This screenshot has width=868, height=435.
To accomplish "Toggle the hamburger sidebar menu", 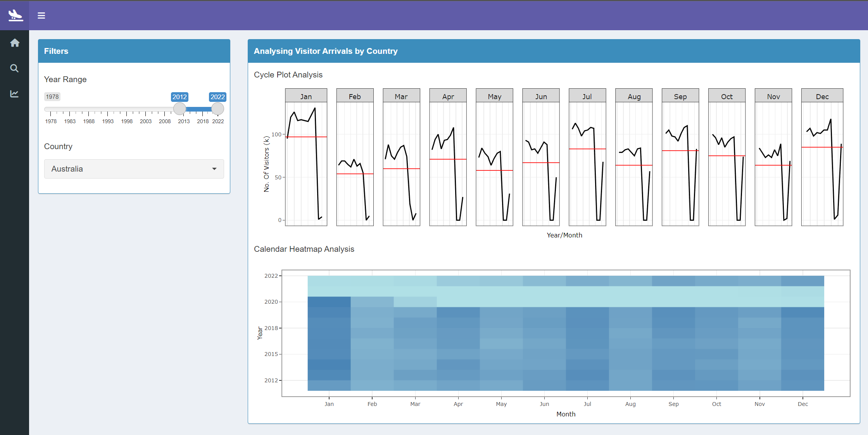I will pos(41,15).
